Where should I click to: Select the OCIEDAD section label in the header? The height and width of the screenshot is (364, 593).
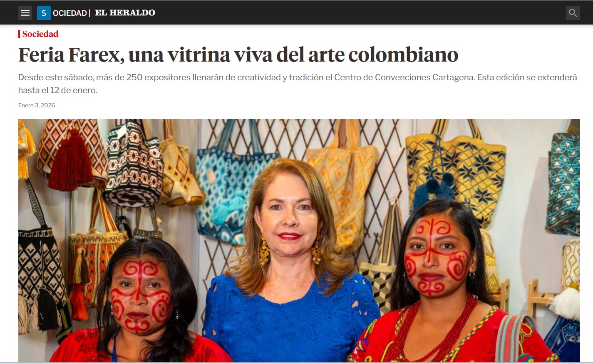(x=69, y=13)
